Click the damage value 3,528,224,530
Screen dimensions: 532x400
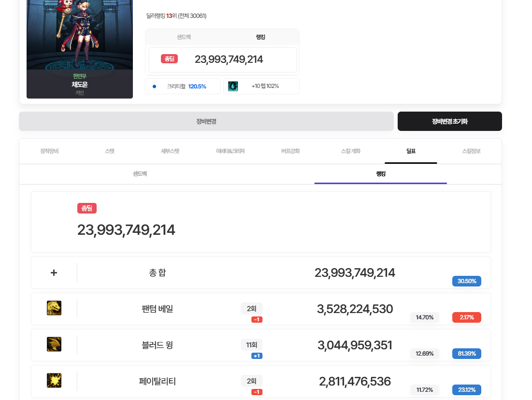tap(355, 309)
